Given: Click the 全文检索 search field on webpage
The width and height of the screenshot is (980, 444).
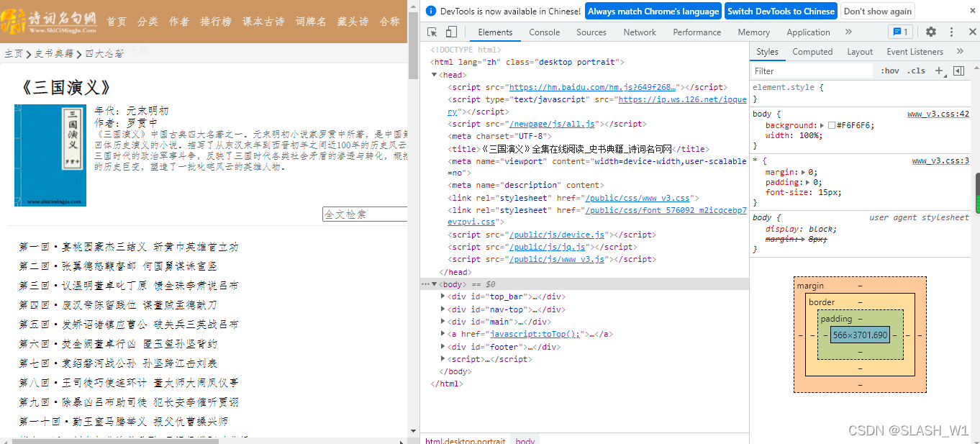Looking at the screenshot, I should (365, 214).
